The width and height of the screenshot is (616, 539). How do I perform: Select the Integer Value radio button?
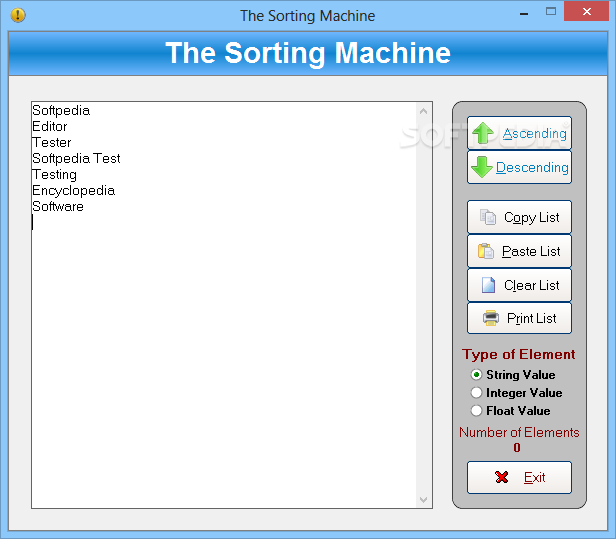(476, 392)
